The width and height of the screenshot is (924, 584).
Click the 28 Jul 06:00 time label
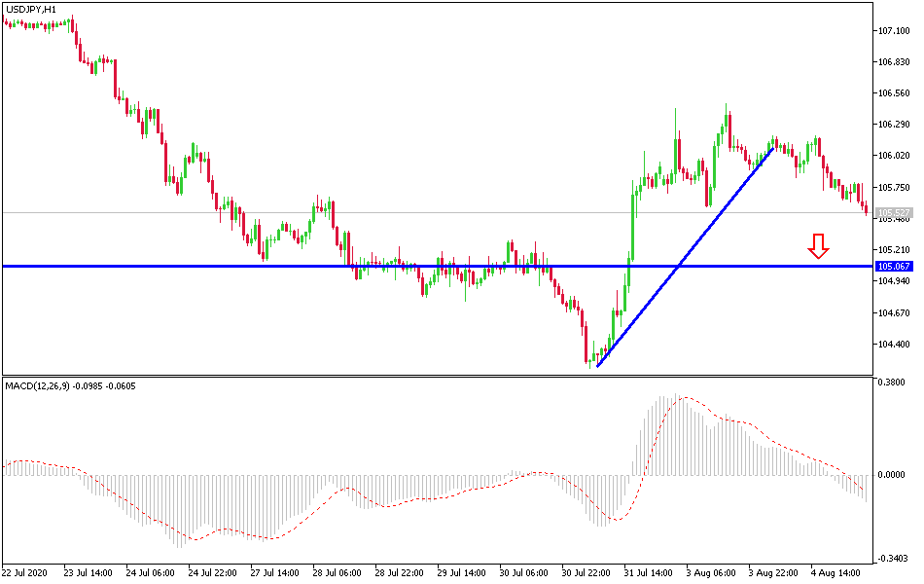coord(338,572)
